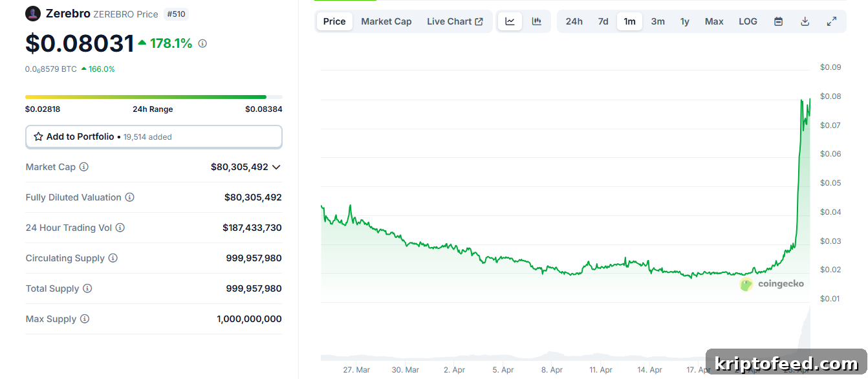The height and width of the screenshot is (379, 868).
Task: Set chart range to 1m
Action: tap(629, 21)
